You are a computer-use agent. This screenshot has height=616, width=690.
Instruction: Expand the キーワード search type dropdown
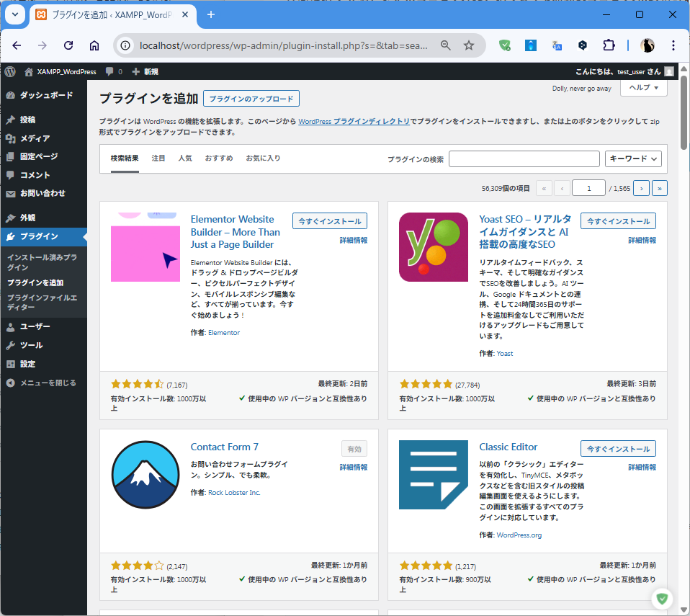(633, 159)
